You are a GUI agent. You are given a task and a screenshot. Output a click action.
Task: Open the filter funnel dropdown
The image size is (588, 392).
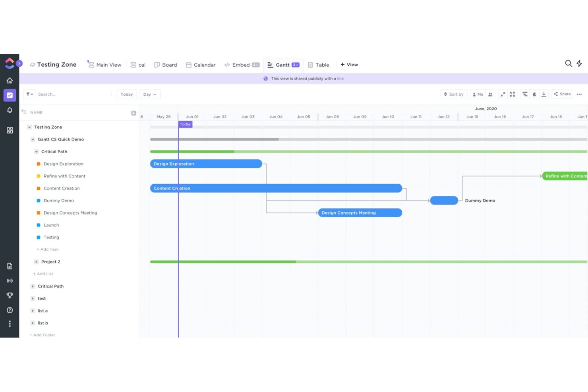coord(30,95)
